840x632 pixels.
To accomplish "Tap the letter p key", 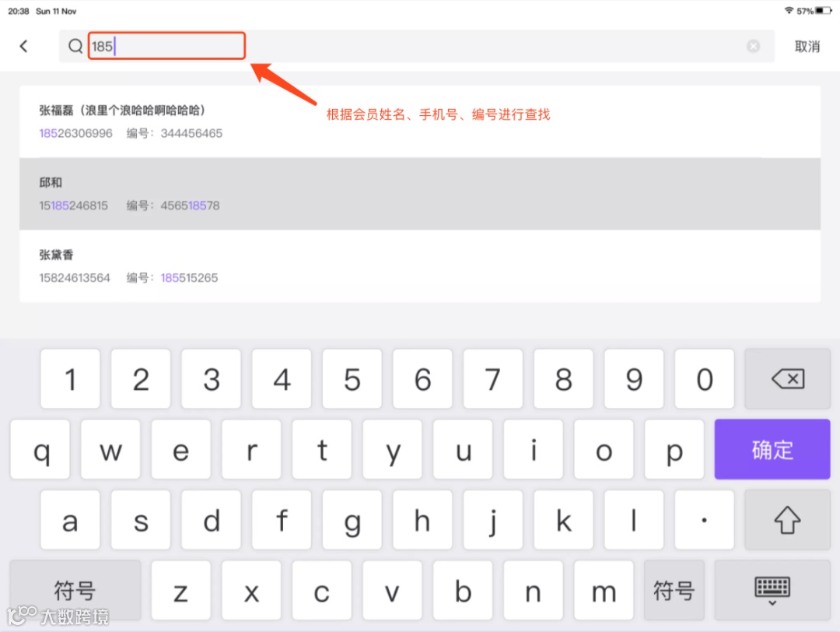I will click(674, 449).
